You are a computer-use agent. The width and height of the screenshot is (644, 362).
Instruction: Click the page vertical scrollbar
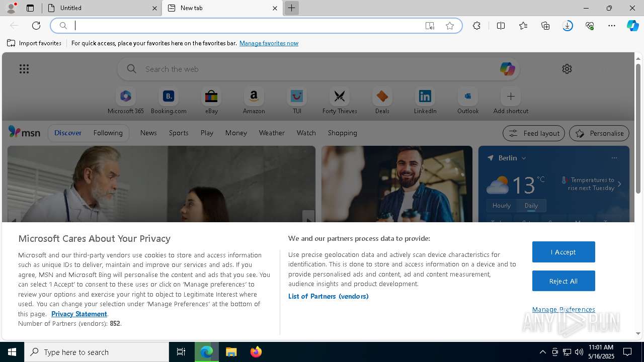638,128
